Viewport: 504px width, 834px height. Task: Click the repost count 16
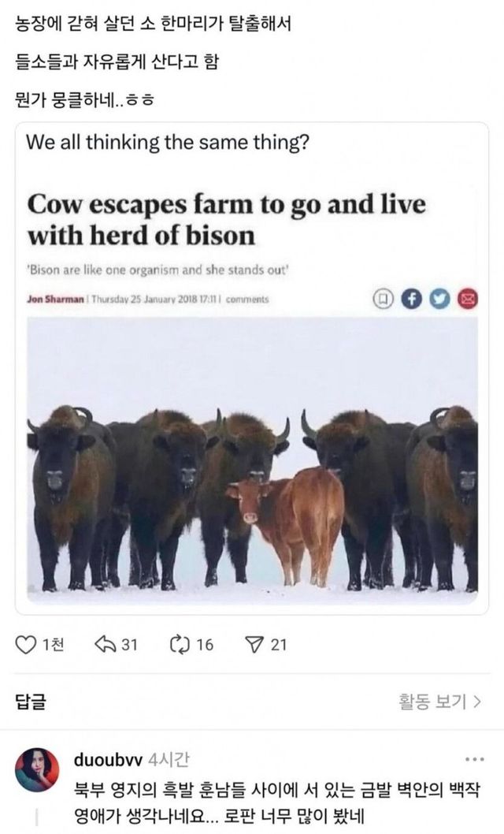[x=205, y=645]
